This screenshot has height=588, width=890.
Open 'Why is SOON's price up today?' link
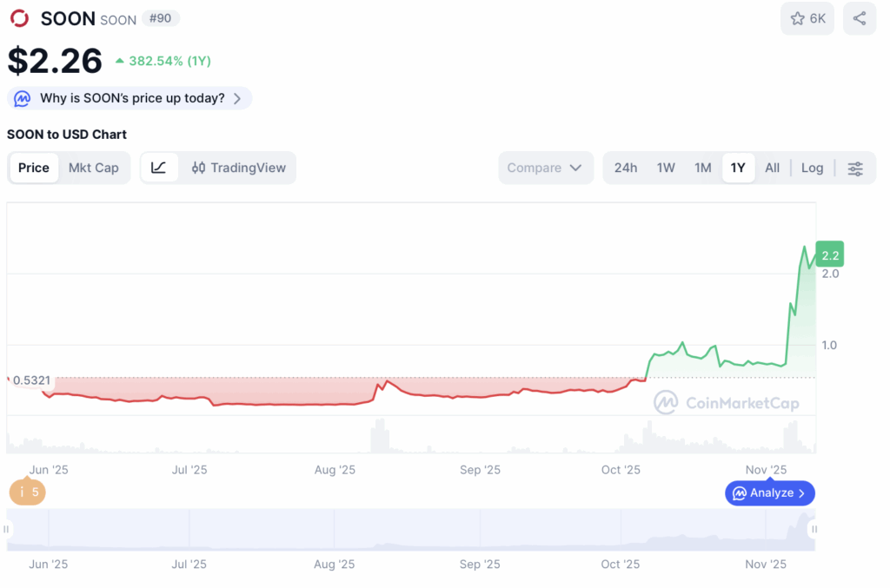point(130,98)
